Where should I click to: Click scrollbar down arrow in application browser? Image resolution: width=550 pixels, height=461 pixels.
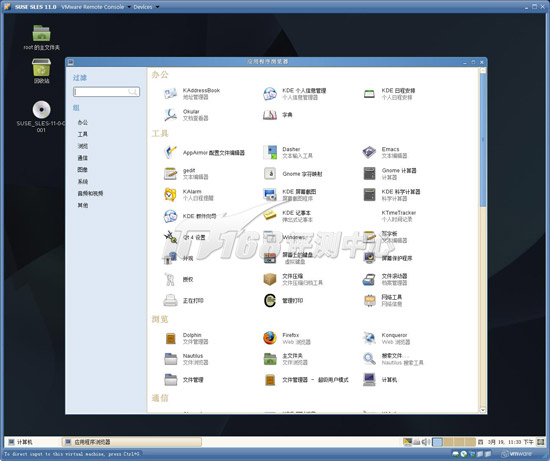(x=483, y=410)
